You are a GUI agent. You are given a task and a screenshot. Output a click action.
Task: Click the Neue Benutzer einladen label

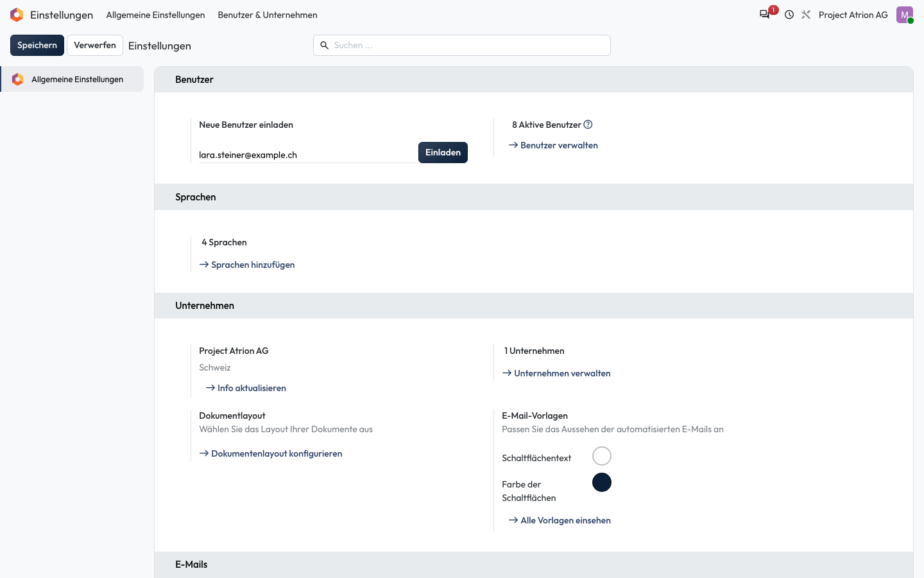click(x=246, y=125)
